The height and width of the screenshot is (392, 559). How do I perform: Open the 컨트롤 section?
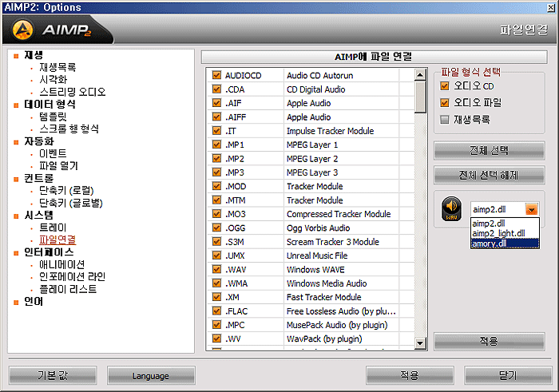(39, 178)
